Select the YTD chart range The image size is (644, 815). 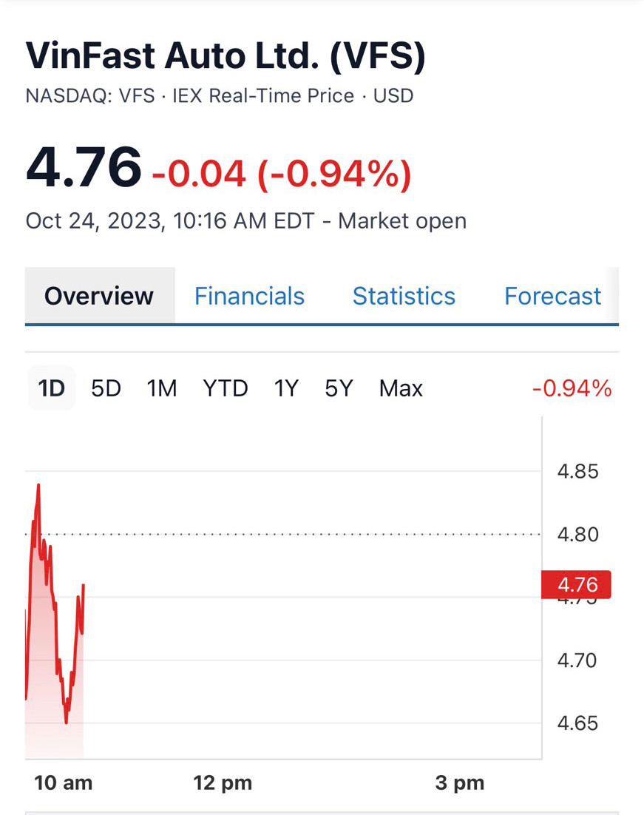click(x=226, y=388)
